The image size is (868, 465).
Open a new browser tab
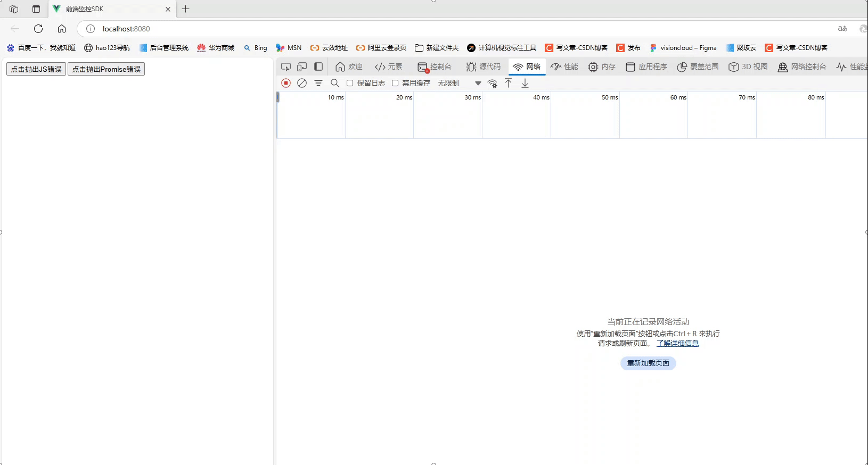[185, 9]
